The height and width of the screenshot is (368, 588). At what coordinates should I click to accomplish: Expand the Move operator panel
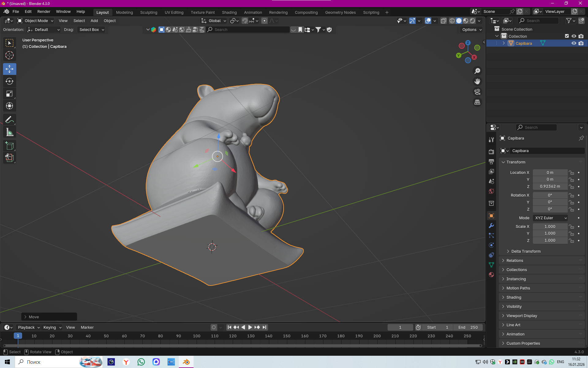click(49, 317)
